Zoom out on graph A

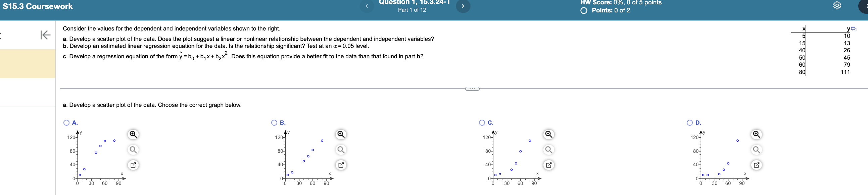coord(134,150)
